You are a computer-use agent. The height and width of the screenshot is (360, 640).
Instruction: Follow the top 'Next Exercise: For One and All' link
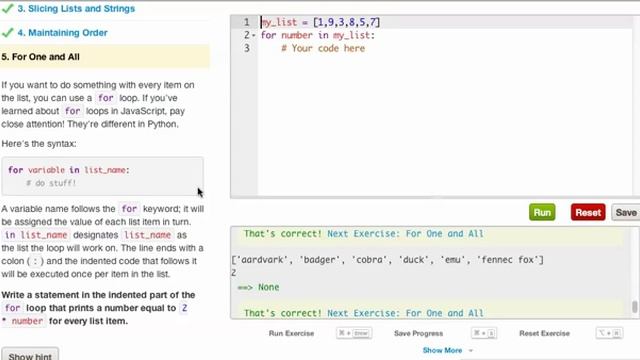tap(405, 233)
